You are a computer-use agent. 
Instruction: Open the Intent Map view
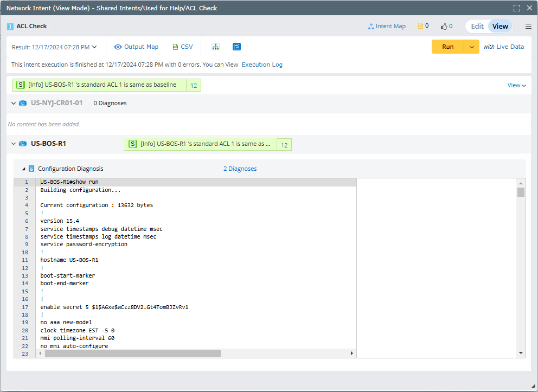tap(386, 26)
